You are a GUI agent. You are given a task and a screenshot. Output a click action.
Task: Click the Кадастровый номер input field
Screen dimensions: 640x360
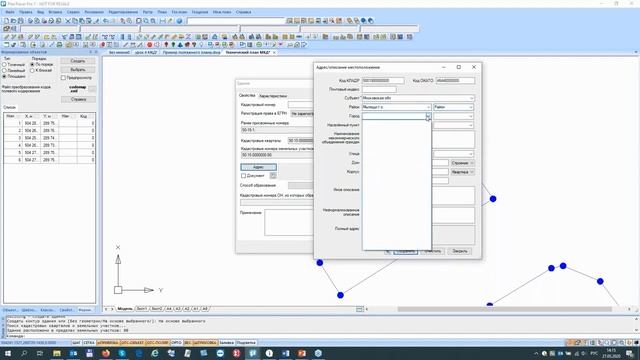tap(300, 105)
